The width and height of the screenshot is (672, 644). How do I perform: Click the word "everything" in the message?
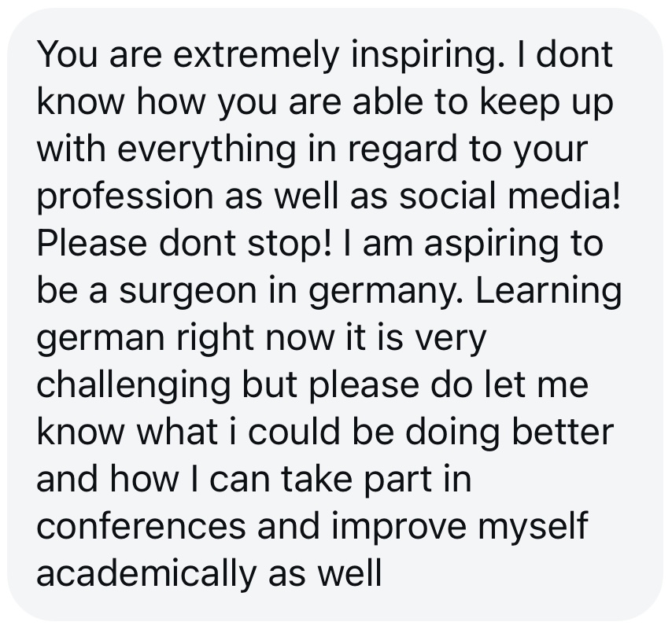click(x=207, y=150)
